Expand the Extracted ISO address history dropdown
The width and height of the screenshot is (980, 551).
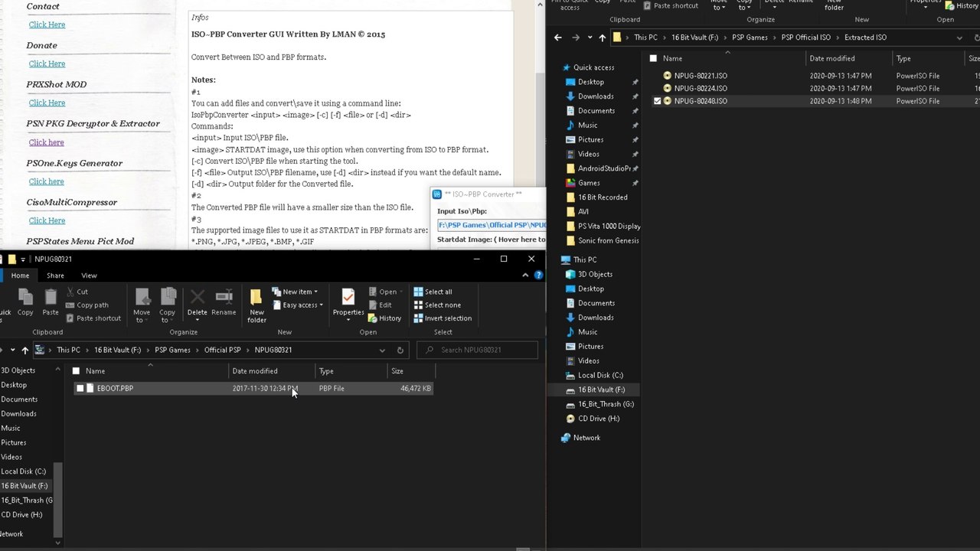click(x=959, y=37)
